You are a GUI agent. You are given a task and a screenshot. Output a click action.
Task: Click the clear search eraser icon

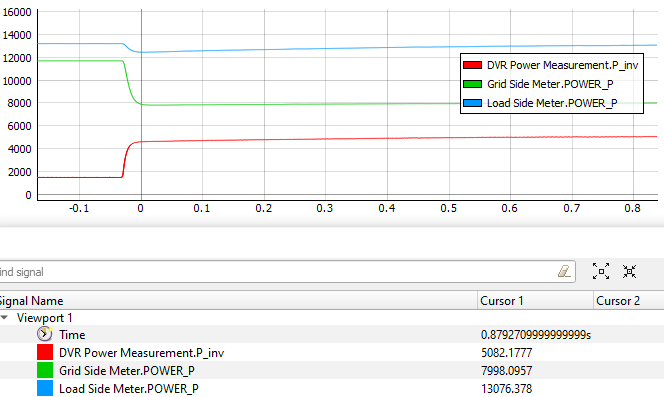pos(564,271)
